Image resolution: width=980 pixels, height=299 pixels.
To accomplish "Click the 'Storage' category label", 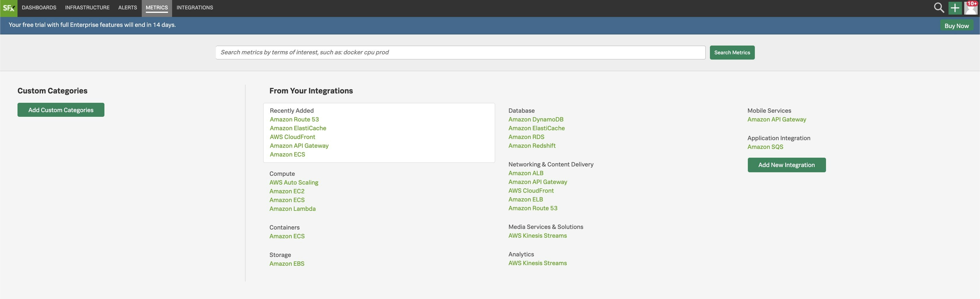I will click(280, 255).
